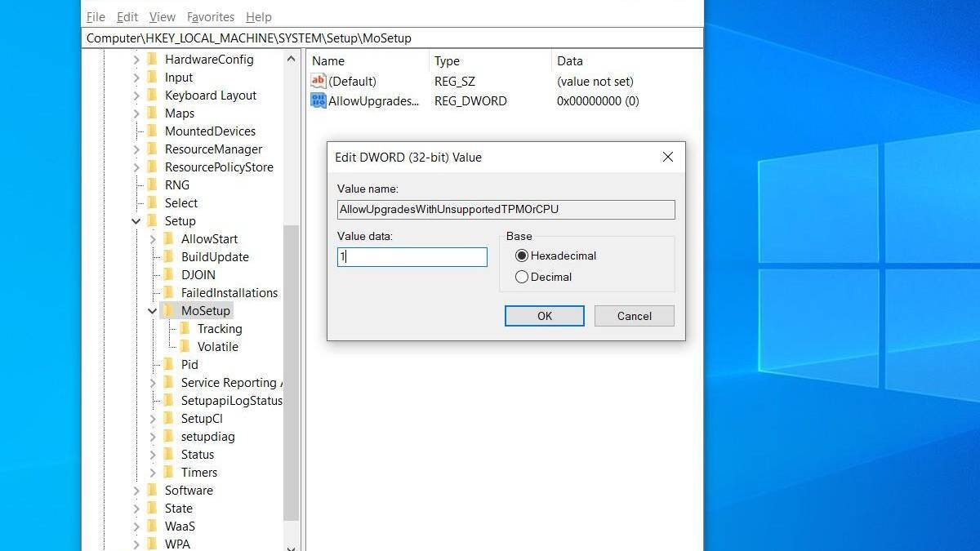Select the MountedDevices folder icon

(153, 131)
